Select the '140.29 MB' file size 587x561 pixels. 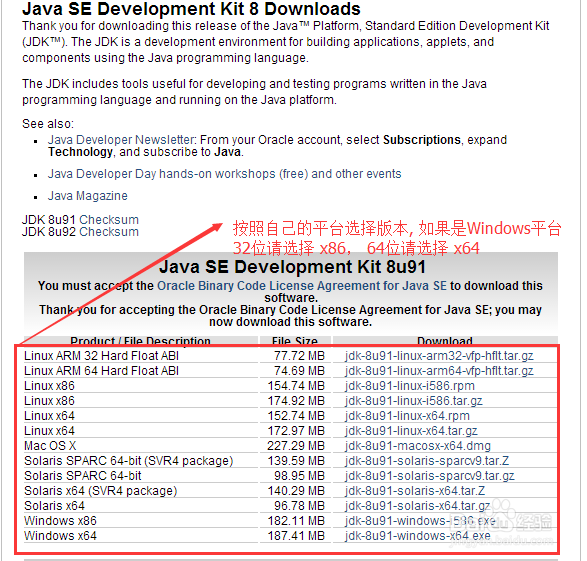pos(296,491)
